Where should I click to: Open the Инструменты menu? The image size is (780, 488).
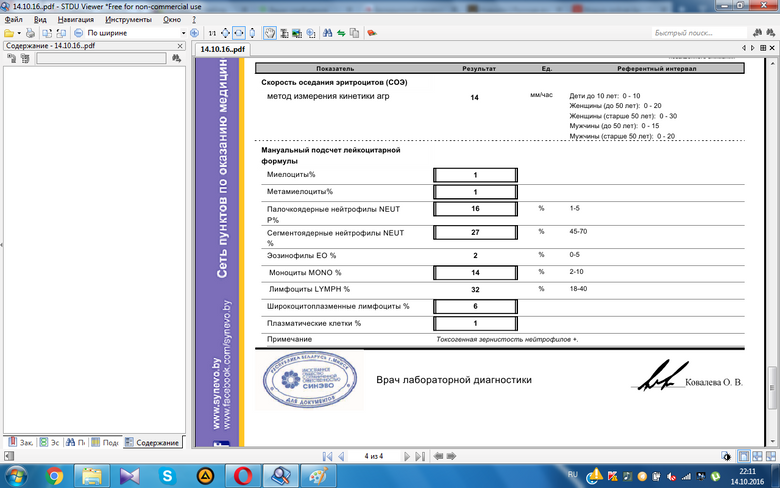coord(128,19)
